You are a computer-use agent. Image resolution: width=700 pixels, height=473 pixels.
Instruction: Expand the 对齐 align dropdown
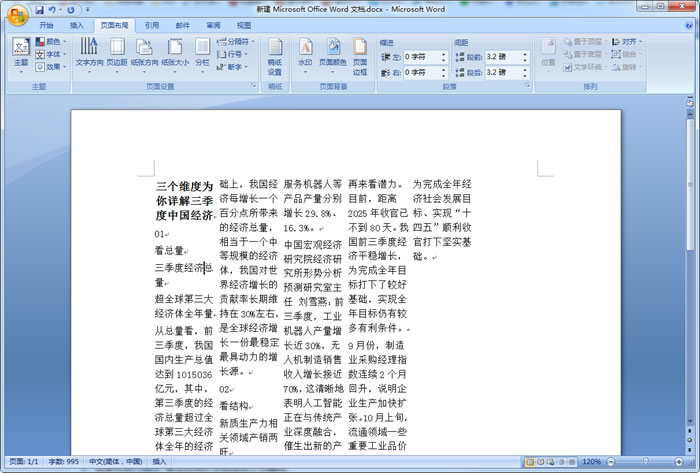tap(627, 42)
